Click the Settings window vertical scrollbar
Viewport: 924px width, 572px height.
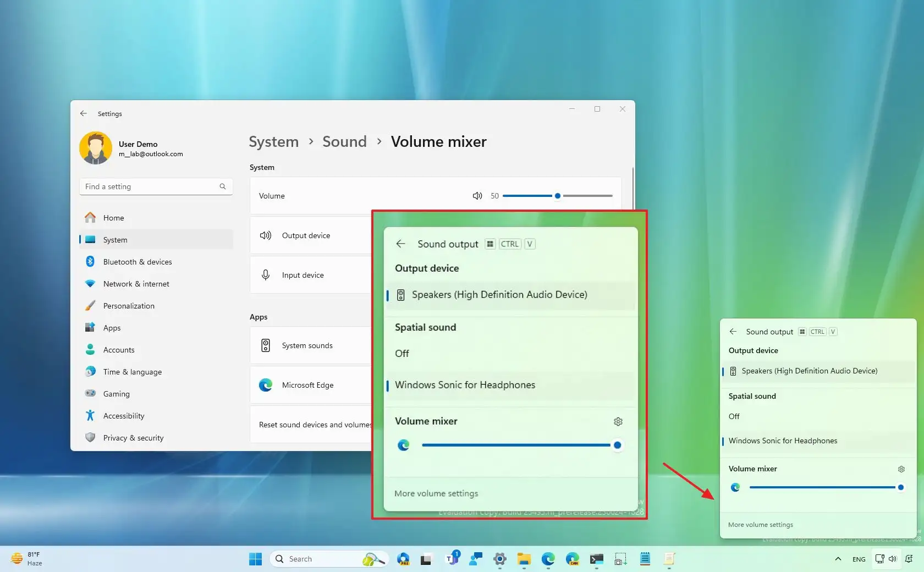point(632,190)
